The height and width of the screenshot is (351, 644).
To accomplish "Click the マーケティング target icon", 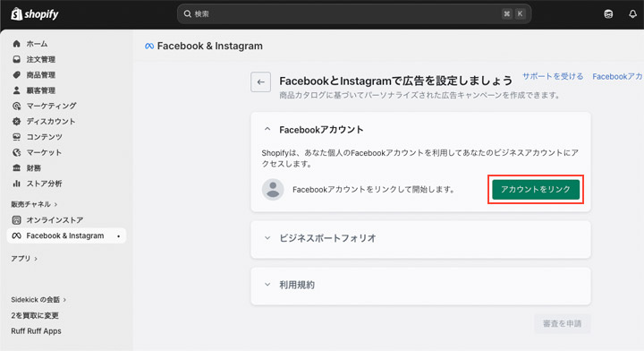I will tap(16, 106).
